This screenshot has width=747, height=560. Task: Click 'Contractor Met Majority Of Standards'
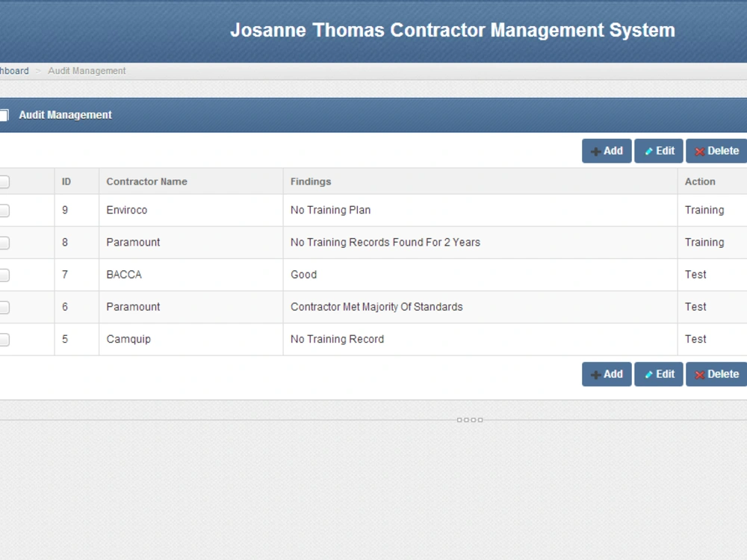[376, 307]
